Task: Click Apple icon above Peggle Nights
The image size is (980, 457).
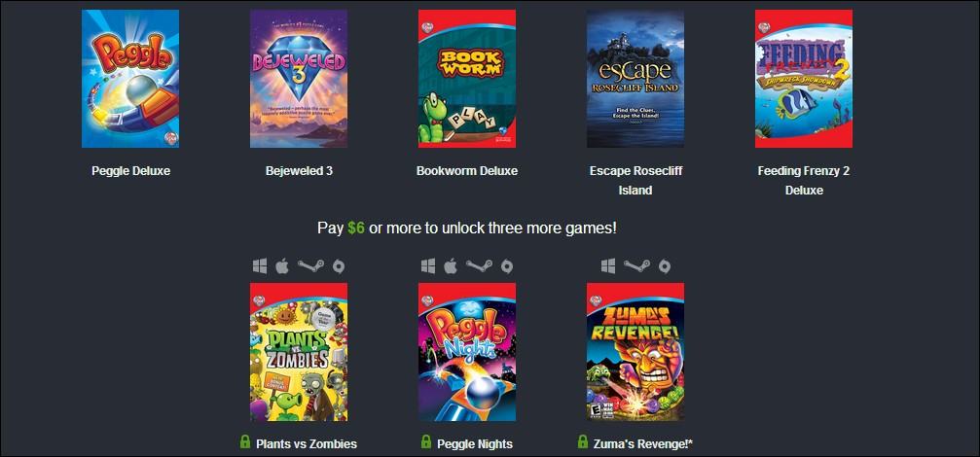Action: [x=451, y=266]
